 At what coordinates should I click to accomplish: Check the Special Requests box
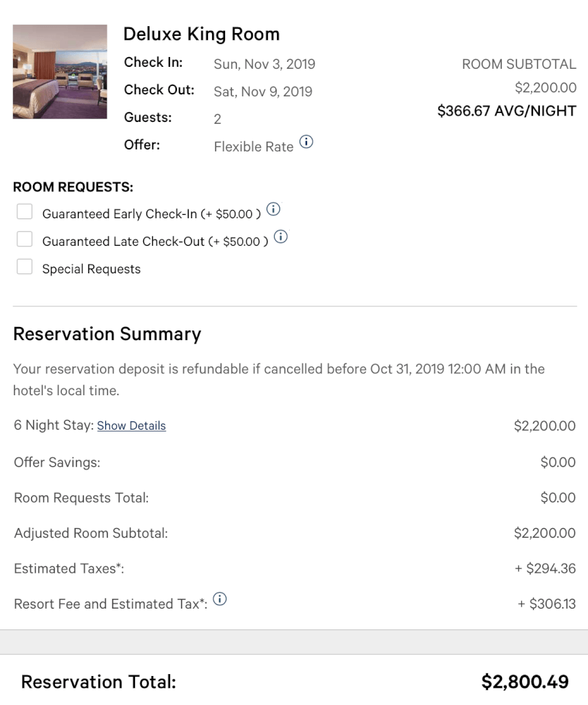(24, 266)
